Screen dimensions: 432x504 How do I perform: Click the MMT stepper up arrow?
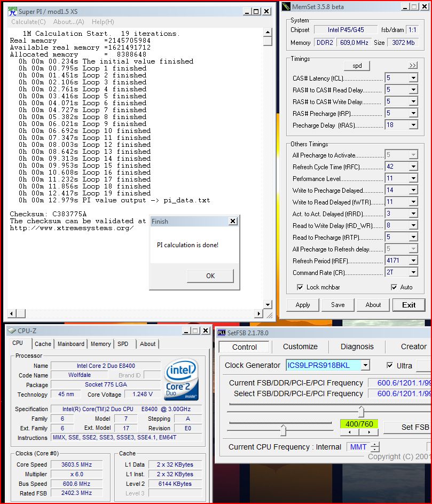tap(375, 445)
